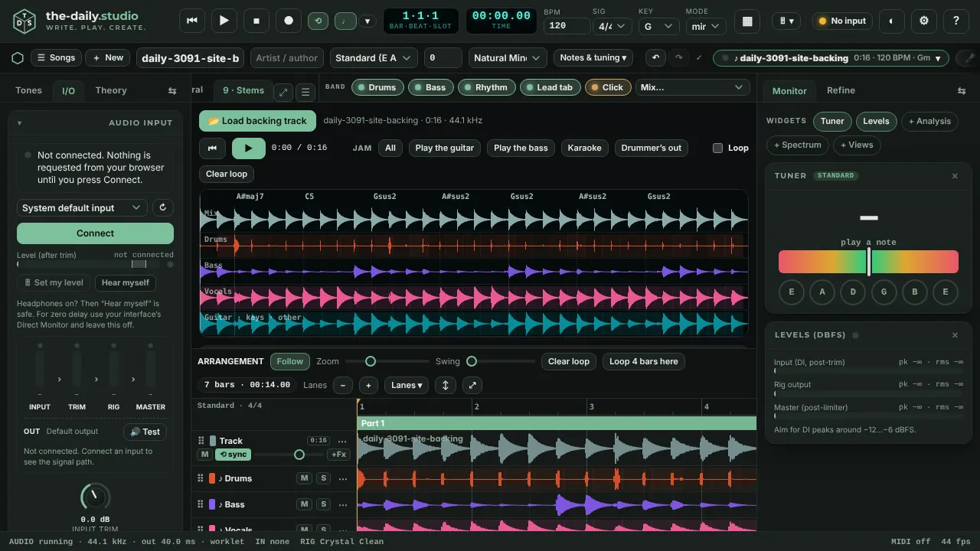The image size is (980, 551).
Task: Open the help question mark
Action: tap(956, 21)
